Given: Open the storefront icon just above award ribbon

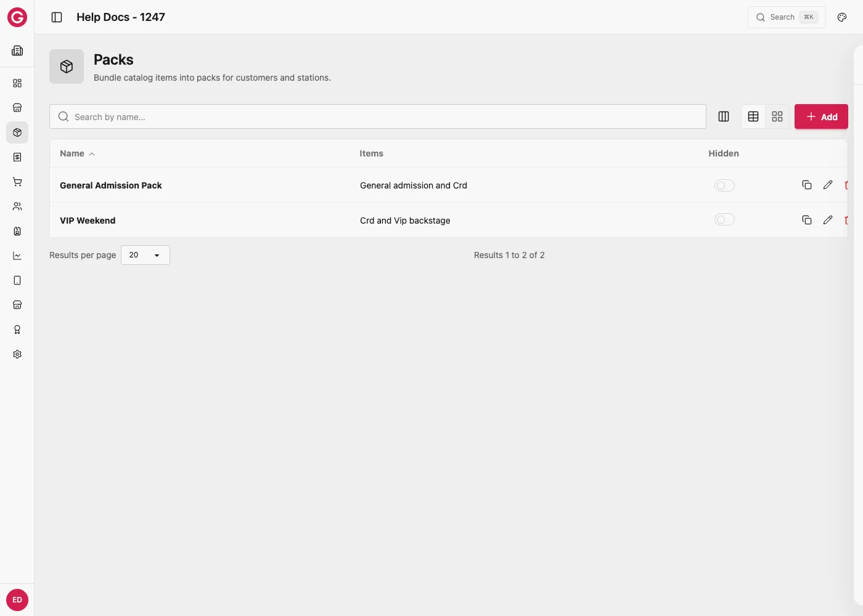Looking at the screenshot, I should [x=17, y=305].
